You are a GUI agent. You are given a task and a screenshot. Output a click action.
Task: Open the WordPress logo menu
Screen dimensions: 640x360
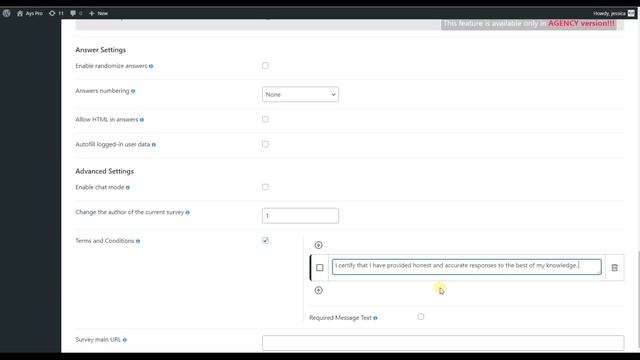[7, 13]
